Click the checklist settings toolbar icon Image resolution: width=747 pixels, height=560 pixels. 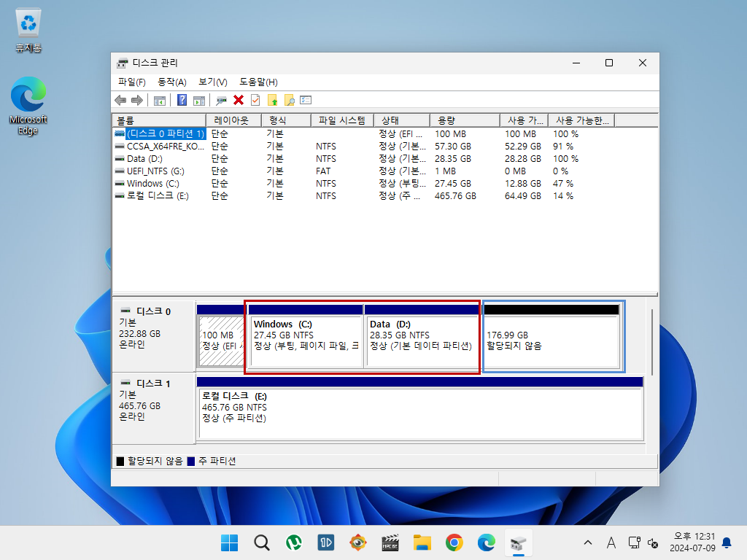click(x=306, y=100)
